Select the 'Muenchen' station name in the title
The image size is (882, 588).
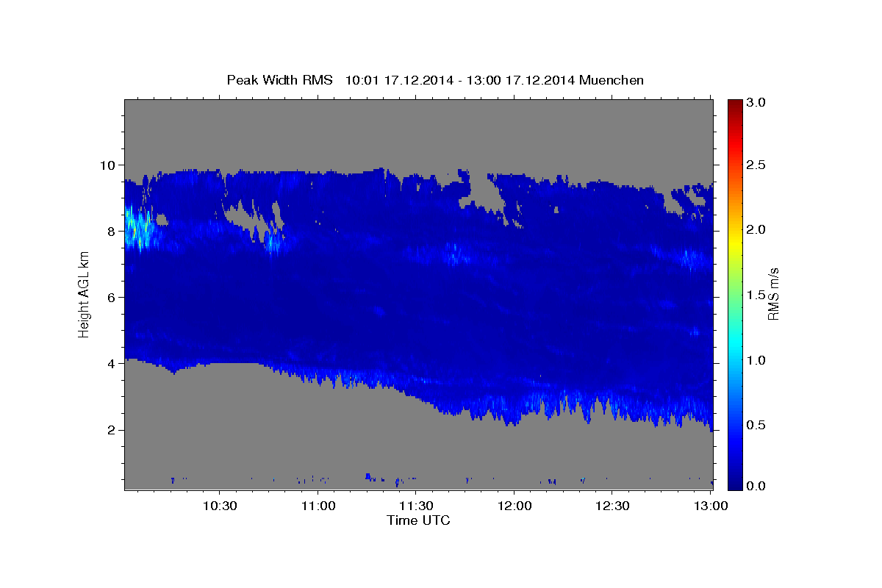tap(611, 80)
